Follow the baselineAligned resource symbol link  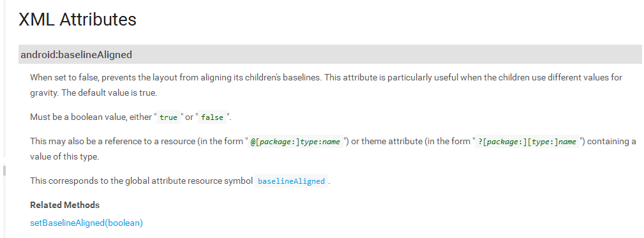click(291, 181)
